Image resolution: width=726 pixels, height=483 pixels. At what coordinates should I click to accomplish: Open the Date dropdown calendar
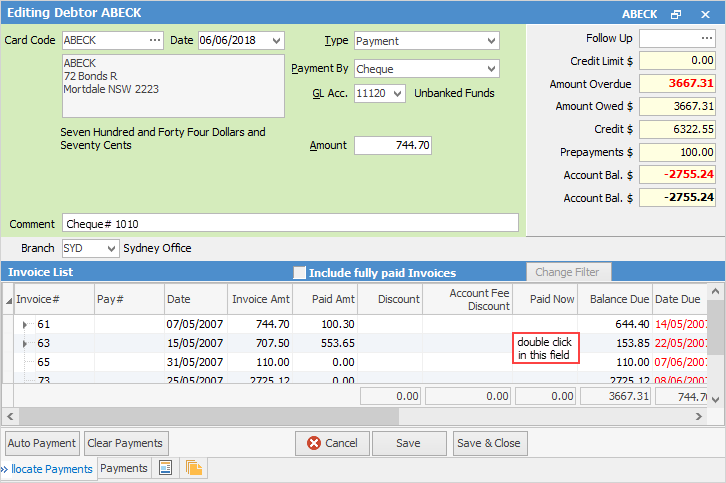tap(276, 41)
